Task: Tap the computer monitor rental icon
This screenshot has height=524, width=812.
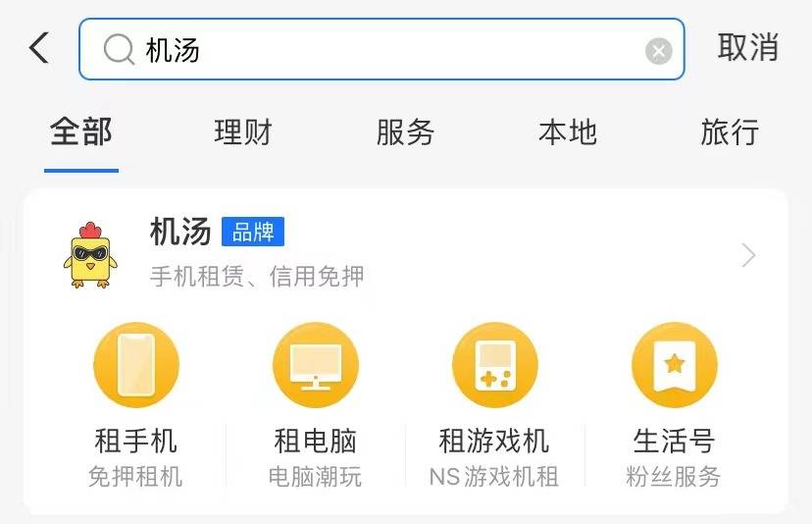Action: pyautogui.click(x=316, y=365)
